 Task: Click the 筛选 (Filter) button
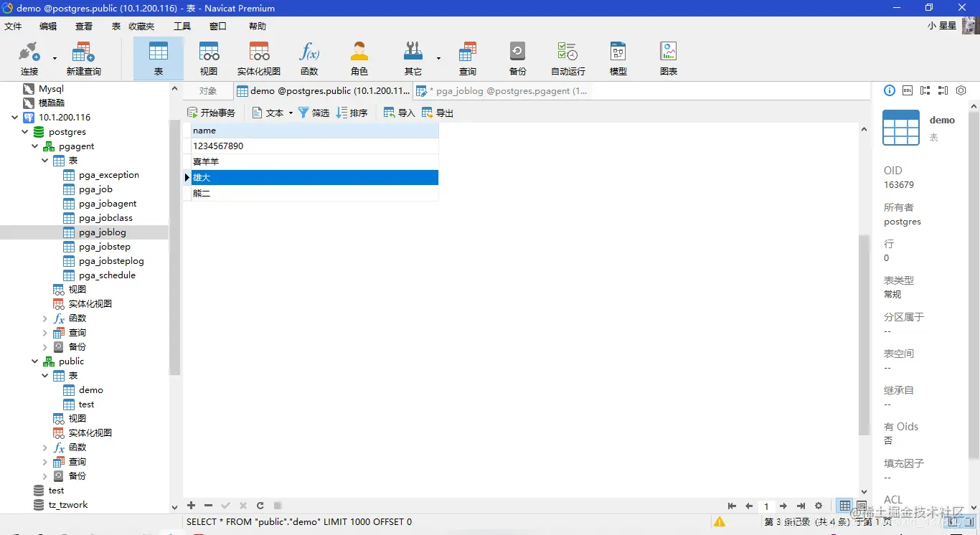point(314,113)
